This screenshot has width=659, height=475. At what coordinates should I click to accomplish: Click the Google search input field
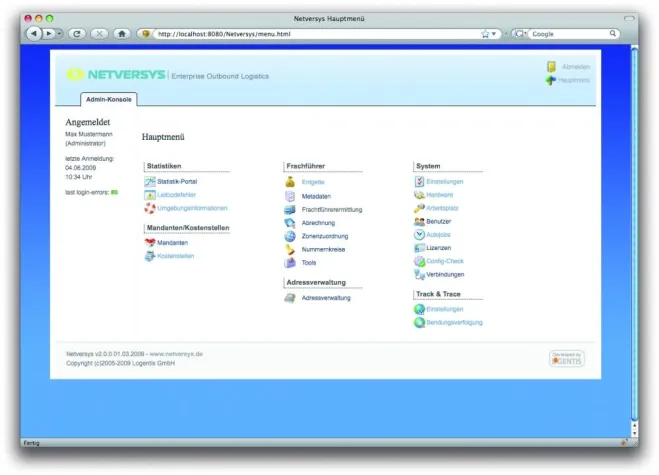(x=565, y=33)
